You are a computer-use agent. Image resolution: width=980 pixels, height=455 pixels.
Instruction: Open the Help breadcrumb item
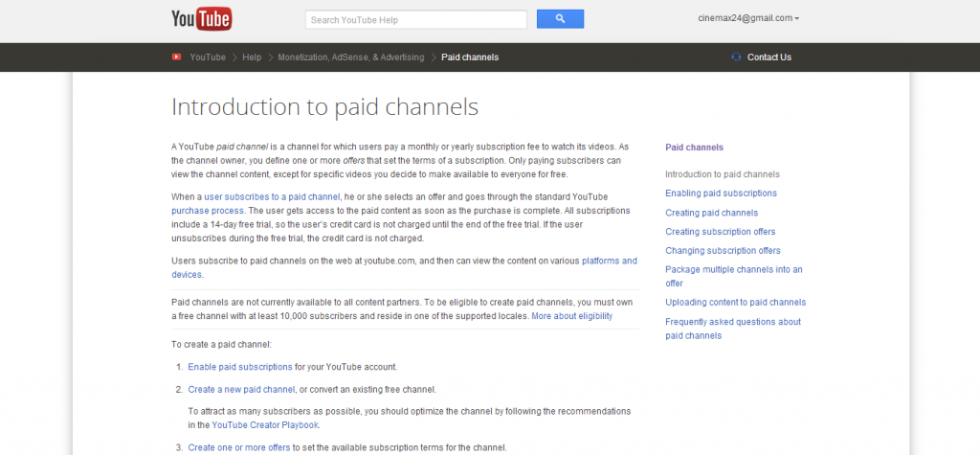pyautogui.click(x=252, y=57)
